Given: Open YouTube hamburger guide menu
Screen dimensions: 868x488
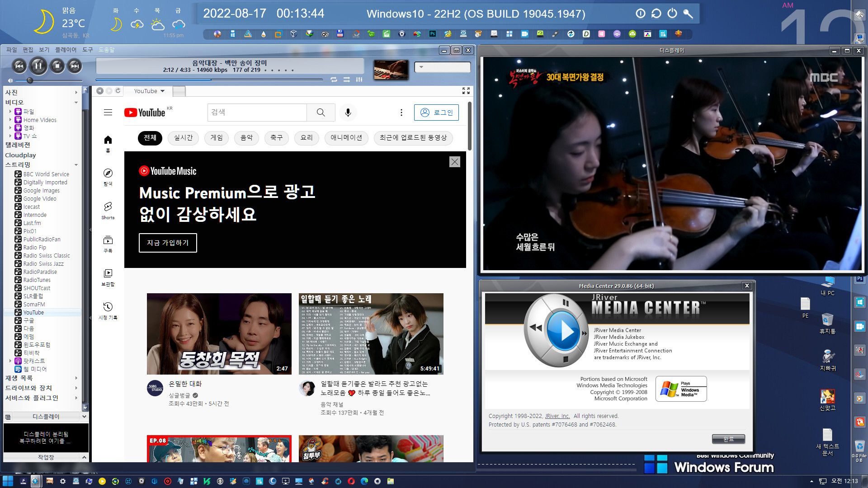Looking at the screenshot, I should pos(108,113).
